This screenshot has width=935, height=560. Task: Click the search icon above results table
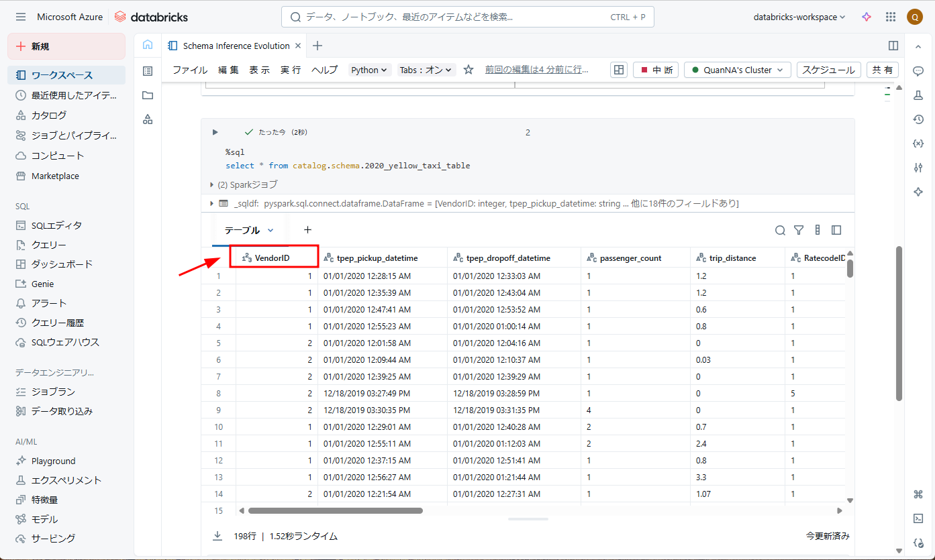(780, 230)
